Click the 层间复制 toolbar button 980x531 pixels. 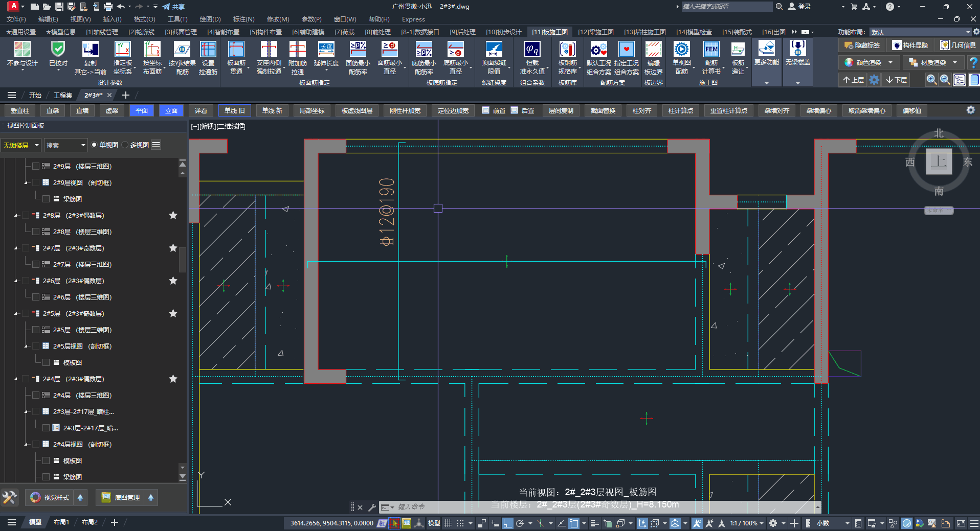pos(561,110)
